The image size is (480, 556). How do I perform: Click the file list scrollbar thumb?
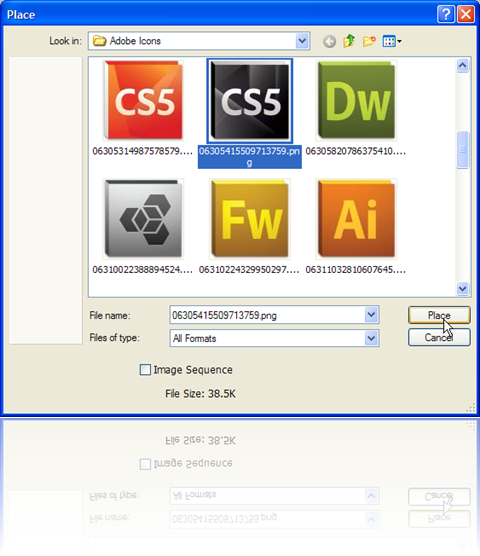462,150
